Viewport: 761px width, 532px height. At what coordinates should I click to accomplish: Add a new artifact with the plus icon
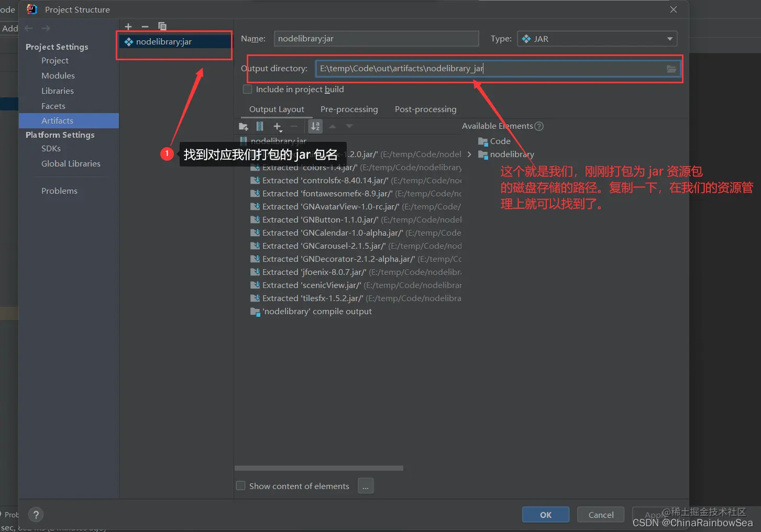click(128, 26)
